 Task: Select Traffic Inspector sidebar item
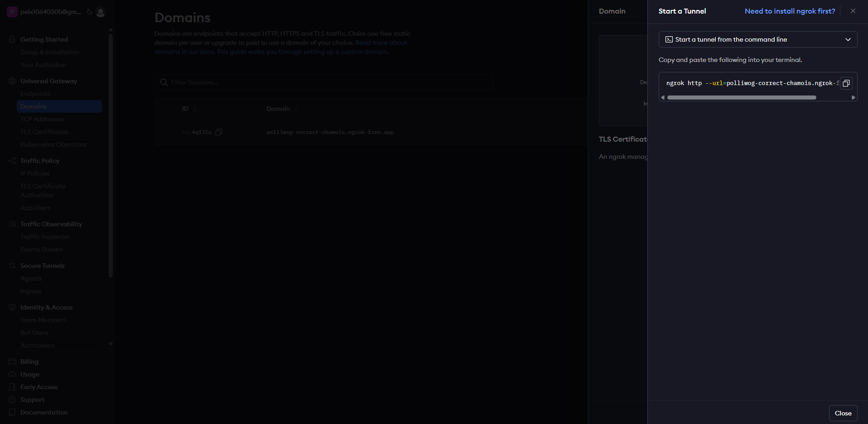pos(45,237)
